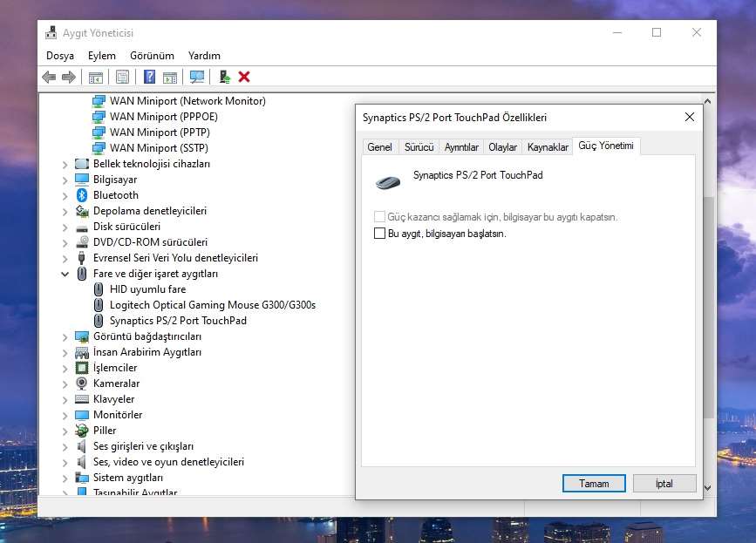Expand the Monitörler category

[65, 415]
